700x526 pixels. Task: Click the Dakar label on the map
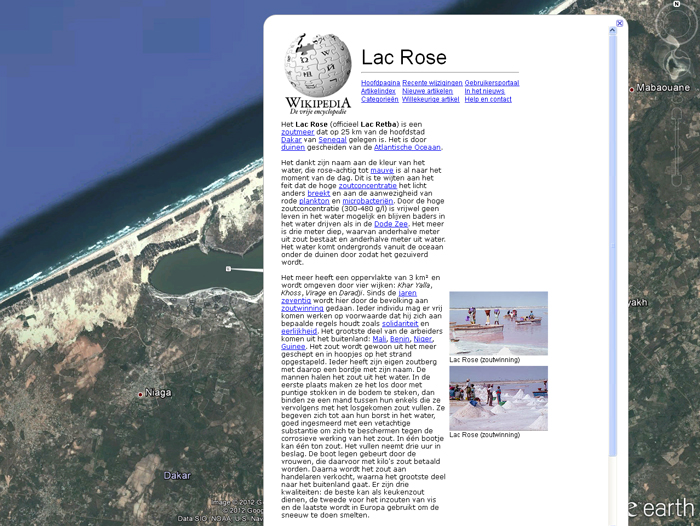tap(177, 476)
